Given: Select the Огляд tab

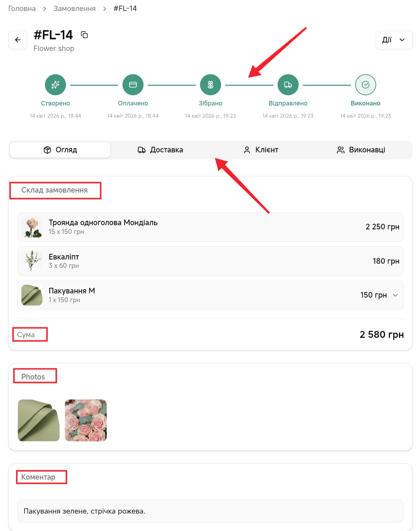Looking at the screenshot, I should click(60, 150).
